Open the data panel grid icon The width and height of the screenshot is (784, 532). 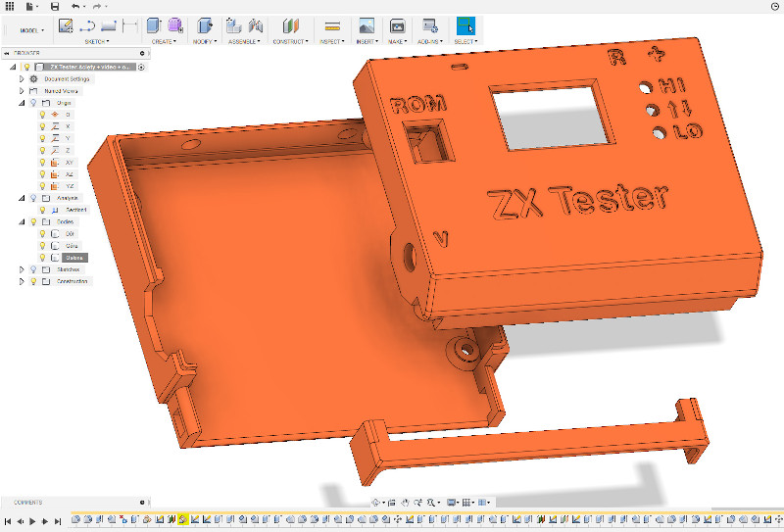tap(10, 7)
